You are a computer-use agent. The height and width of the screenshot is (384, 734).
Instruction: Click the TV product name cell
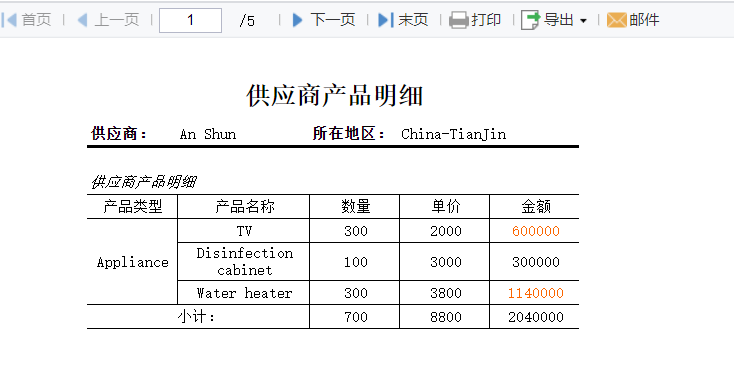click(244, 231)
